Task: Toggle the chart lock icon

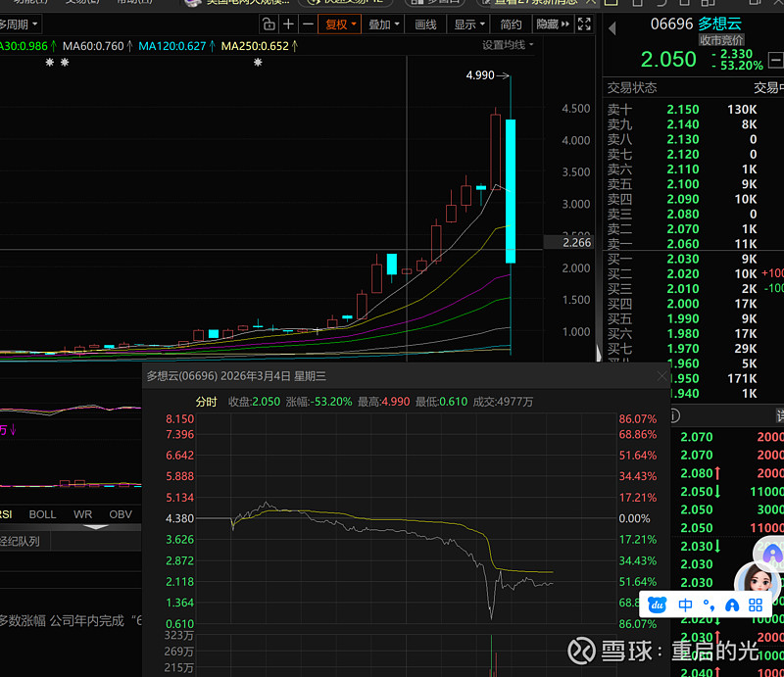Action: [x=269, y=24]
